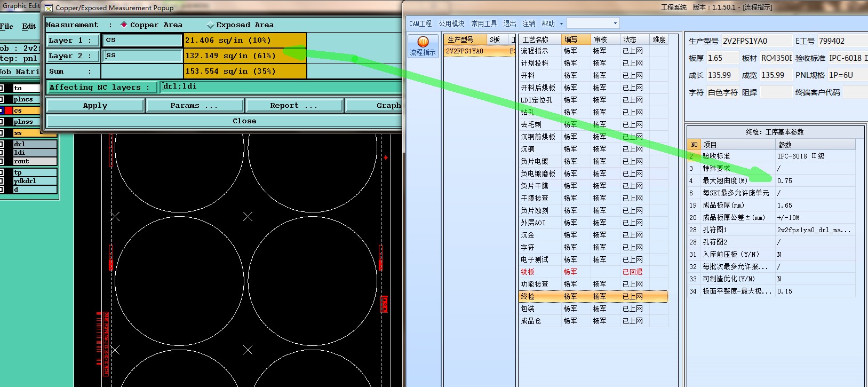Viewport: 868px width, 387px height.
Task: Open the File menu in Graphic Editor
Action: (6, 26)
